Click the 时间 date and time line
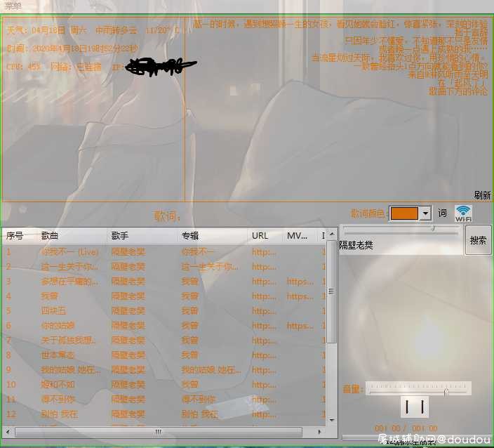Viewport: 494px width, 448px height. (72, 48)
